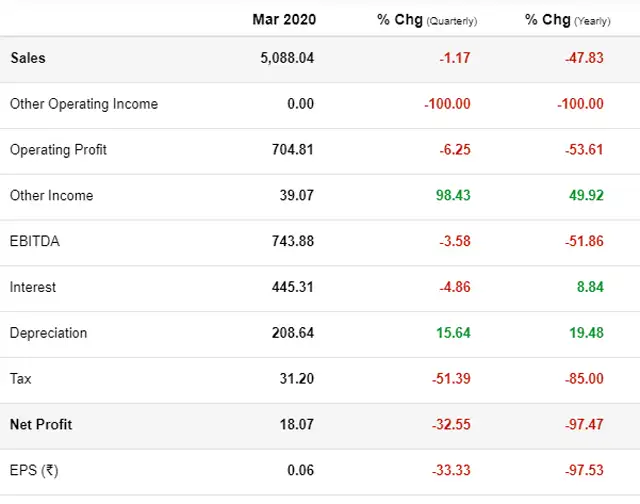Click the Other Income row label
The height and width of the screenshot is (504, 640).
click(x=51, y=196)
